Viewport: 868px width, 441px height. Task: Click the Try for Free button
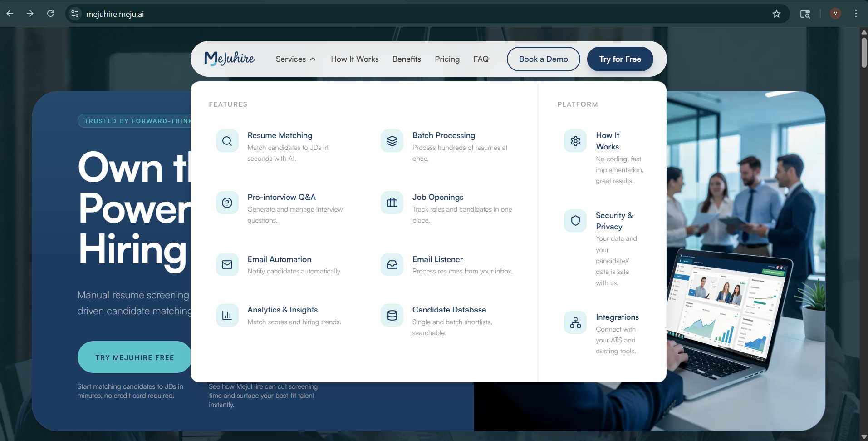coord(620,59)
